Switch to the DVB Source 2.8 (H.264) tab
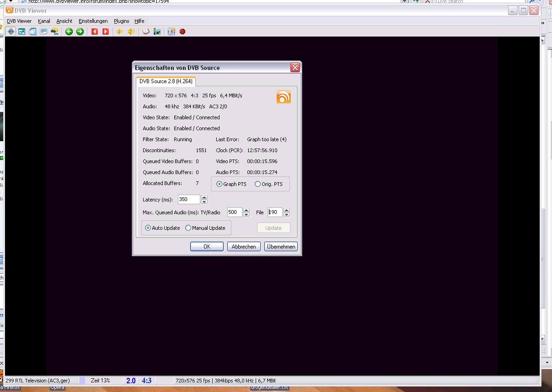Screen dimensions: 552x392 166,81
